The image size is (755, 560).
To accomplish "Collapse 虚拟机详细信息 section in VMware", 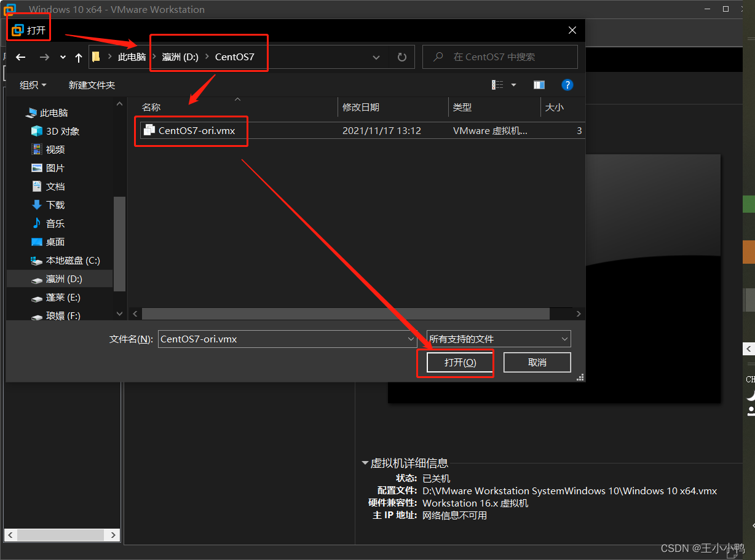I will coord(365,463).
